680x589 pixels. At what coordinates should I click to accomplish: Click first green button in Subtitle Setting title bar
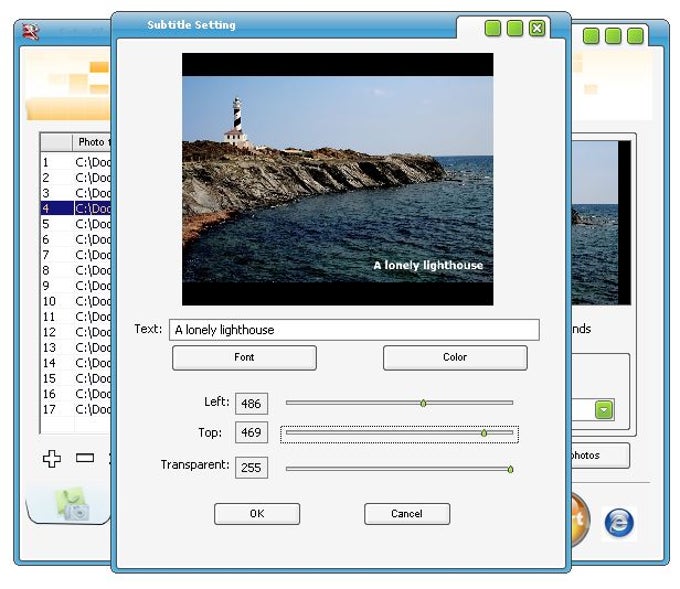pos(493,29)
